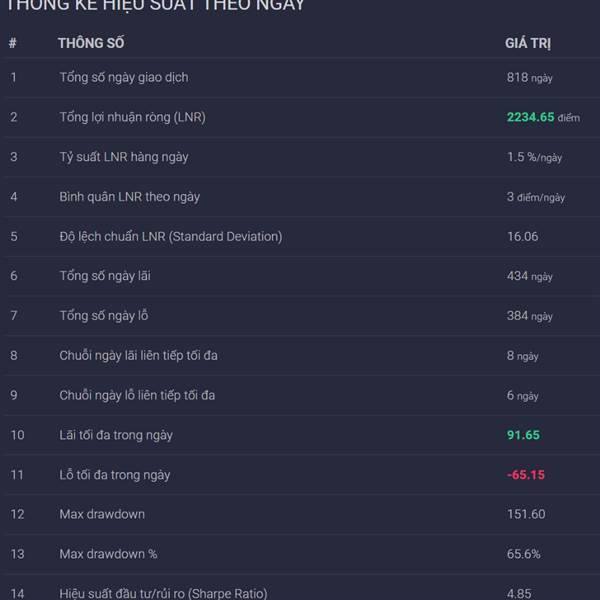Screen dimensions: 600x600
Task: Click the 818 ngày trading days value
Action: (x=529, y=77)
